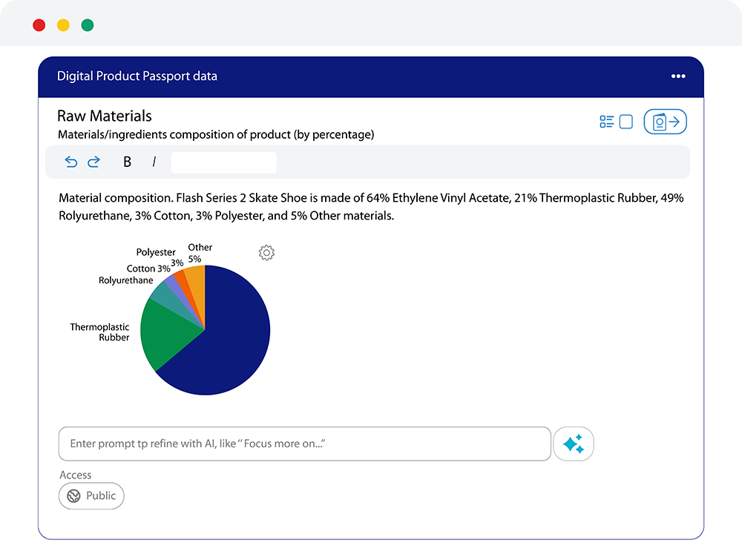The image size is (742, 560).
Task: Click the yellow window minimize dot
Action: pyautogui.click(x=63, y=25)
